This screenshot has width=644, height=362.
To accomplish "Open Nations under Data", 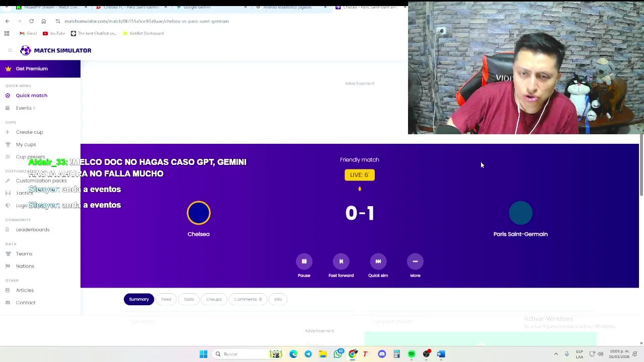I will [25, 266].
